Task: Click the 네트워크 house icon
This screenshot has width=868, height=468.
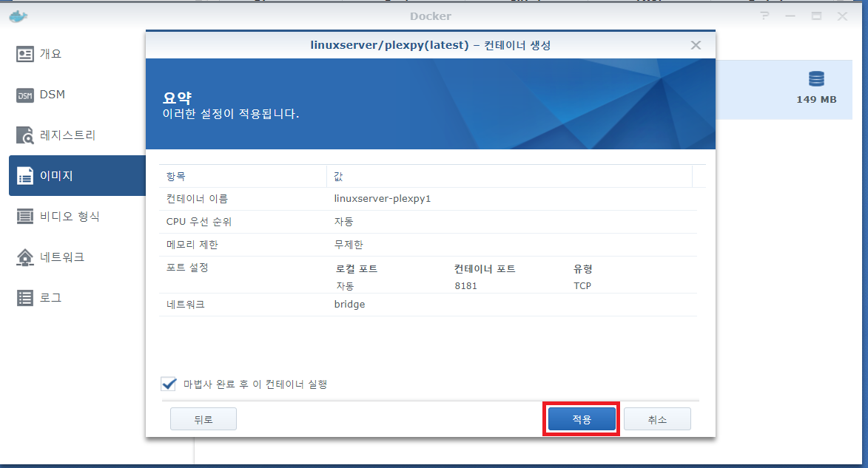Action: click(x=25, y=257)
